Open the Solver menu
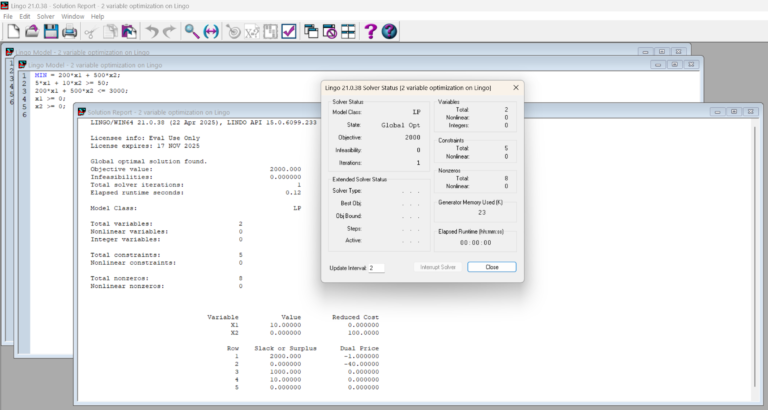 point(46,17)
